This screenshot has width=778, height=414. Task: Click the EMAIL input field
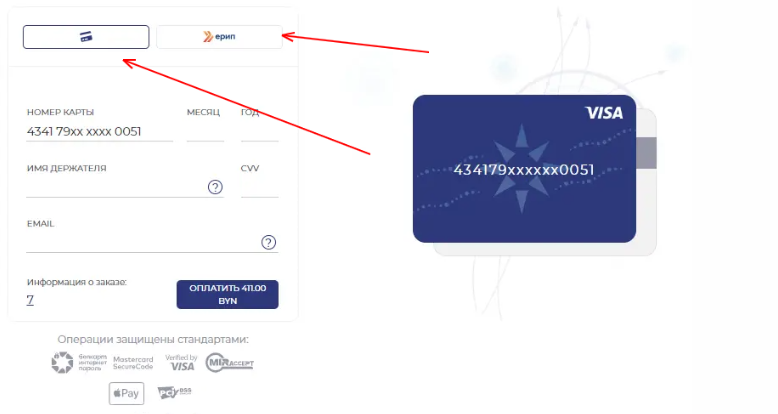pos(143,243)
